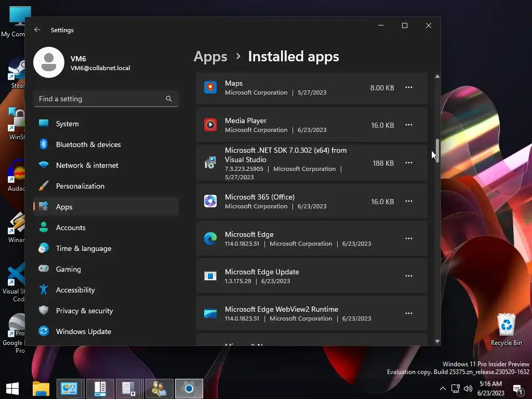Click the scrollbar down arrow

437,341
